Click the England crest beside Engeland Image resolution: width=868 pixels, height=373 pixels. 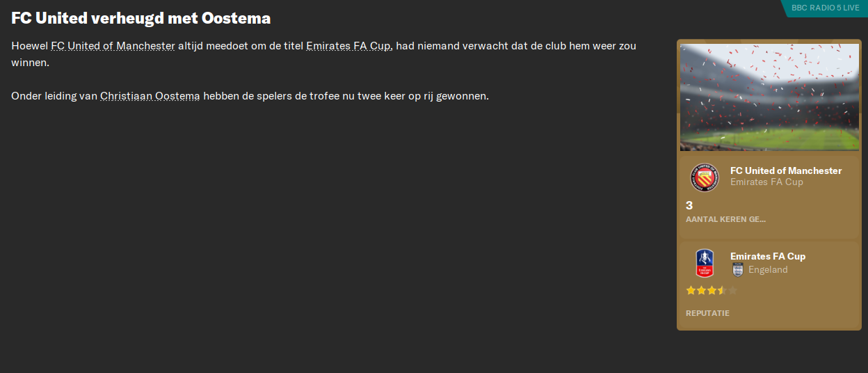coord(738,269)
